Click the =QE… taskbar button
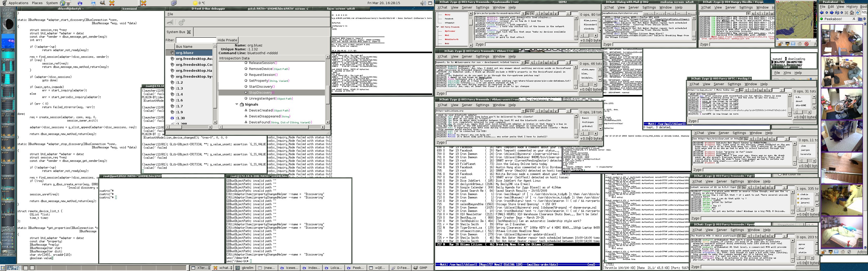Viewport: 868px width, 271px height. 377,268
